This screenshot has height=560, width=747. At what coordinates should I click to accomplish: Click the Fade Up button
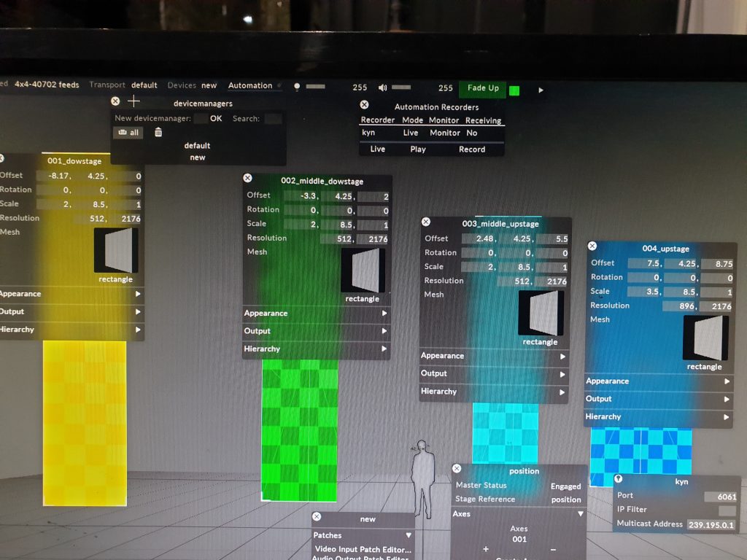click(x=483, y=88)
